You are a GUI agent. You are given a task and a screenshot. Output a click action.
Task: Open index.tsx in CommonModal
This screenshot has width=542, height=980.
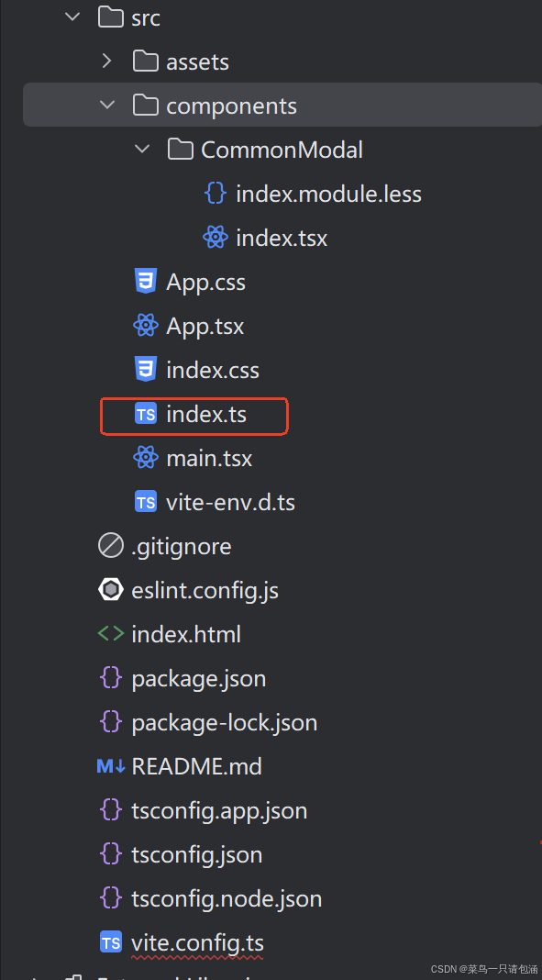pyautogui.click(x=282, y=239)
